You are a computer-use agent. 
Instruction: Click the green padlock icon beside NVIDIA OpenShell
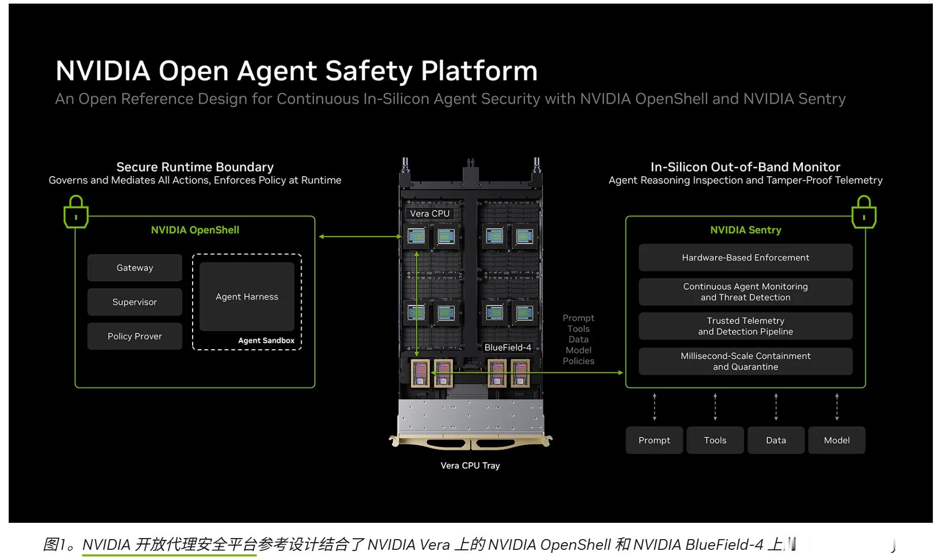76,211
